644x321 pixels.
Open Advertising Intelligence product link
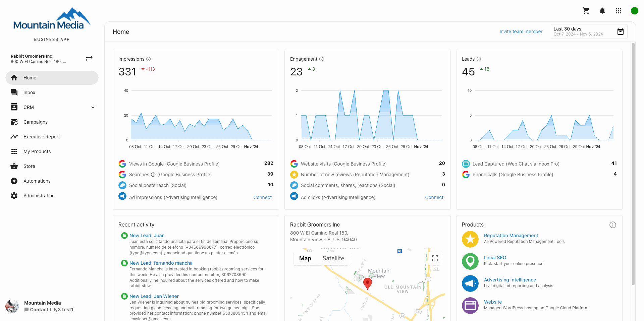pos(510,280)
